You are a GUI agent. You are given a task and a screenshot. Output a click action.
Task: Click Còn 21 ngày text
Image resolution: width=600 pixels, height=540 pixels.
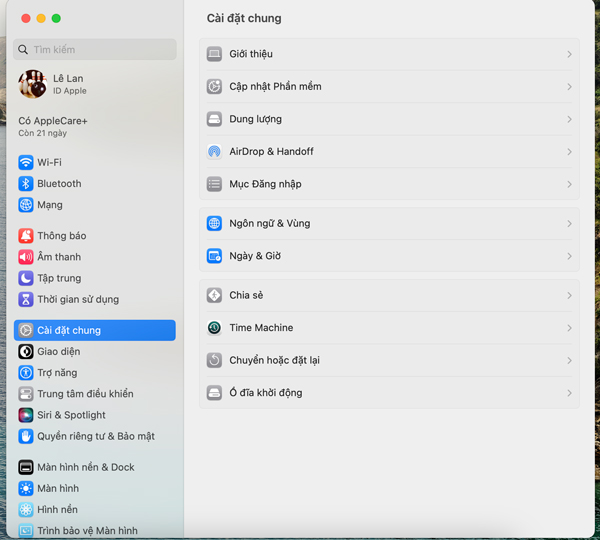tap(42, 133)
